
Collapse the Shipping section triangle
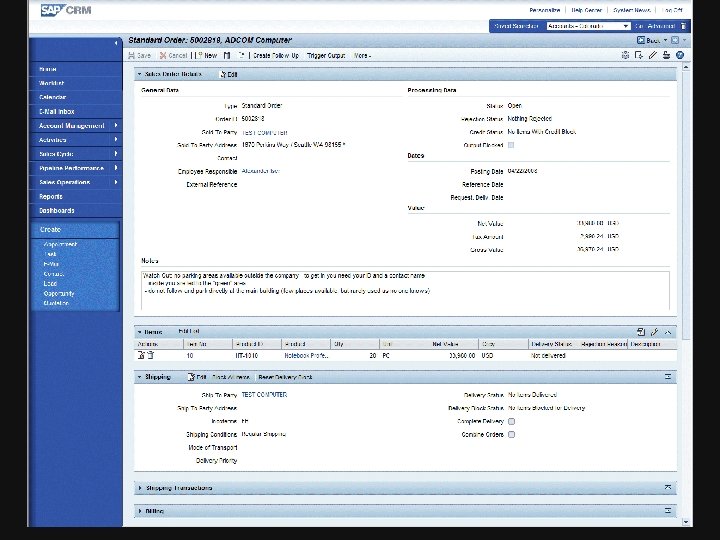pos(140,377)
